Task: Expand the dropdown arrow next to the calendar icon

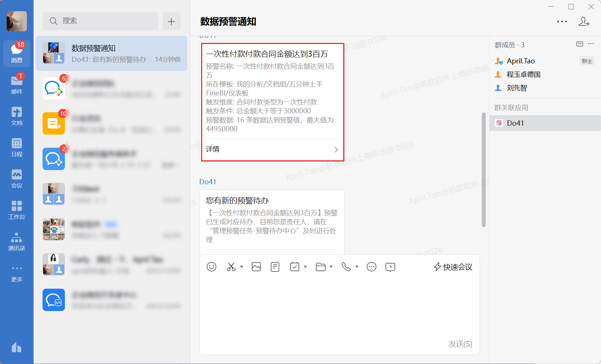Action: pos(305,267)
